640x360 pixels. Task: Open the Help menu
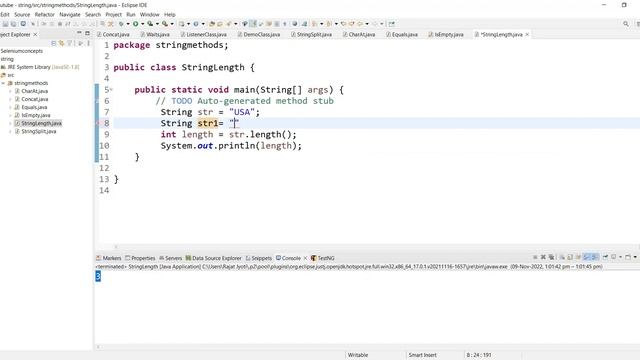pyautogui.click(x=169, y=14)
